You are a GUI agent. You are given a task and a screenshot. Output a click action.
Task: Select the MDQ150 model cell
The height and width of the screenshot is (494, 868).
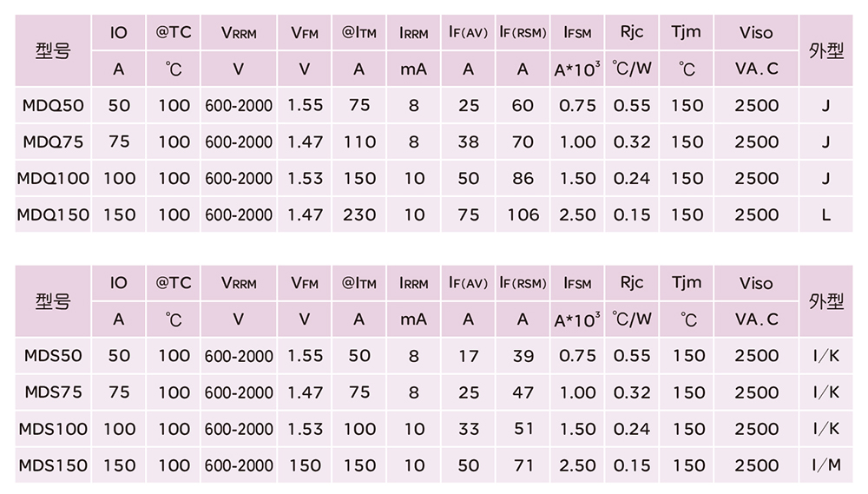pos(53,215)
